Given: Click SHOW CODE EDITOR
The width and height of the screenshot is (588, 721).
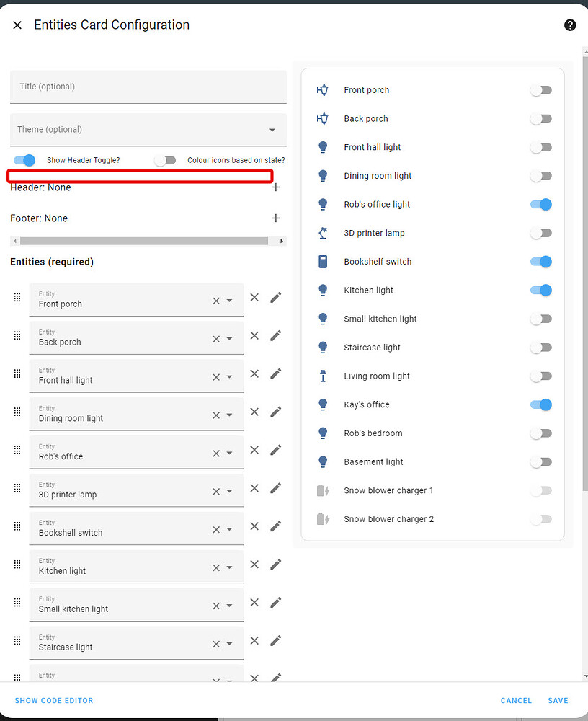Looking at the screenshot, I should pyautogui.click(x=53, y=700).
